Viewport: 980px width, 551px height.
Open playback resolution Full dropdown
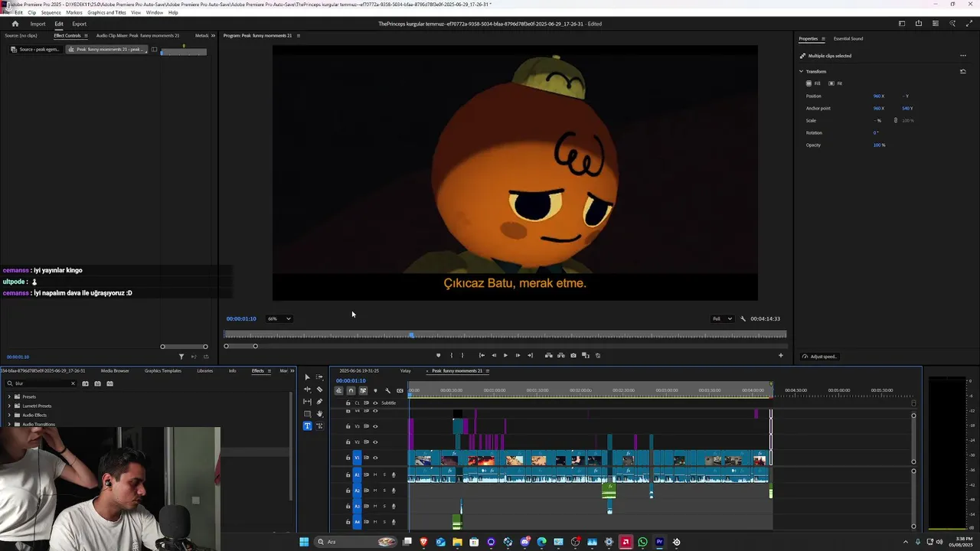click(723, 318)
